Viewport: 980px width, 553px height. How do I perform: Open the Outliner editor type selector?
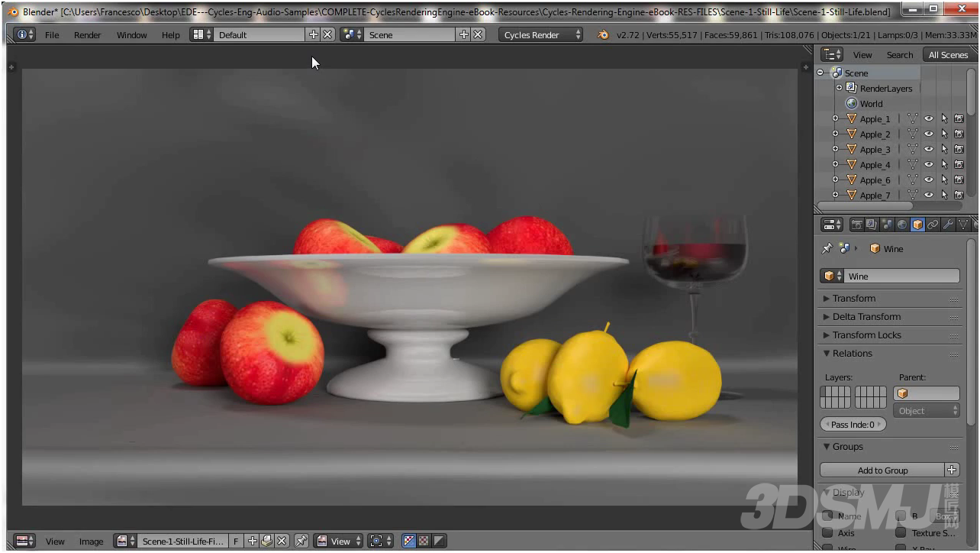[832, 54]
